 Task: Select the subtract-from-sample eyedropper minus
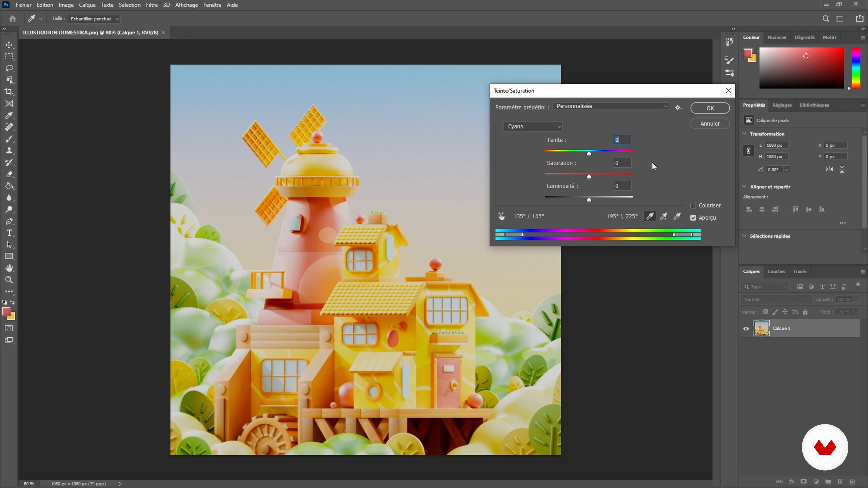(677, 216)
